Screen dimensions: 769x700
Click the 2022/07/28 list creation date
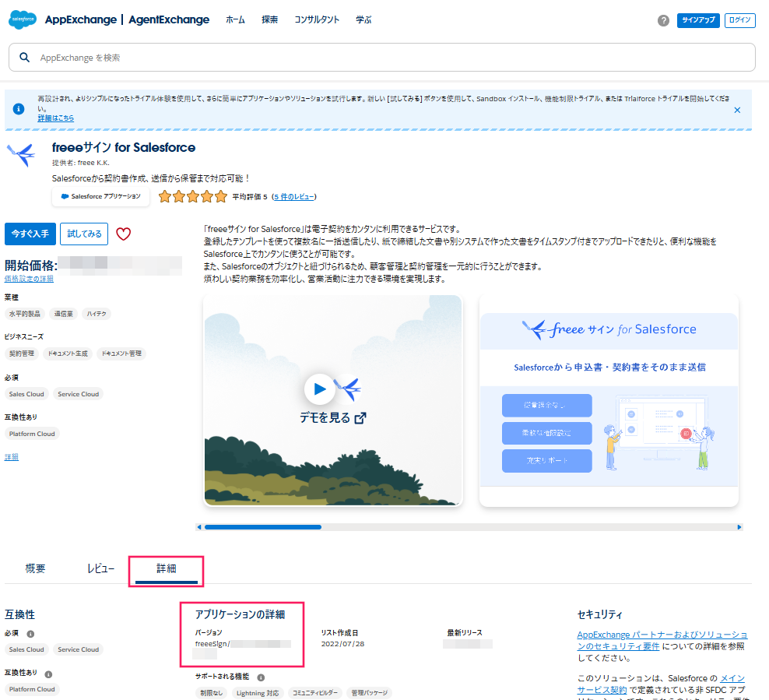click(342, 644)
